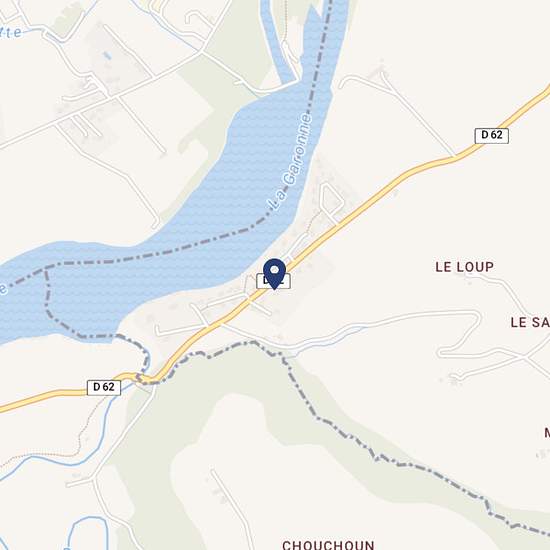Click the D 62 shield hidden behind the pin
Screen dimensions: 550x550
point(274,281)
